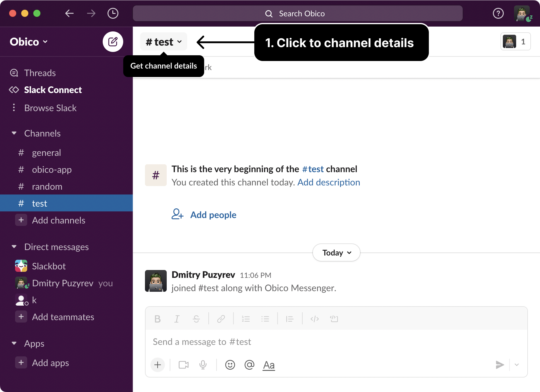
Task: Start recording a video clip
Action: coord(183,365)
